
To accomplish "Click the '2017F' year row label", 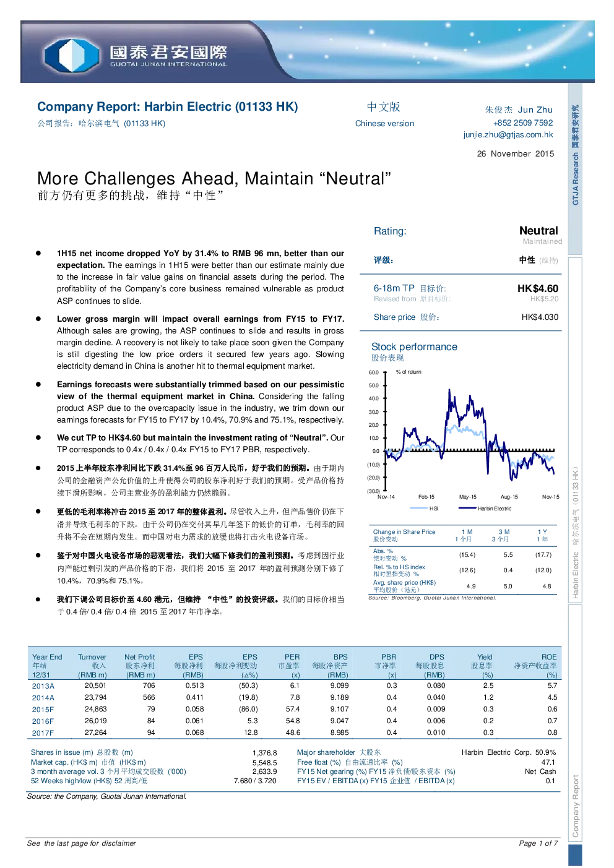I will pyautogui.click(x=43, y=733).
